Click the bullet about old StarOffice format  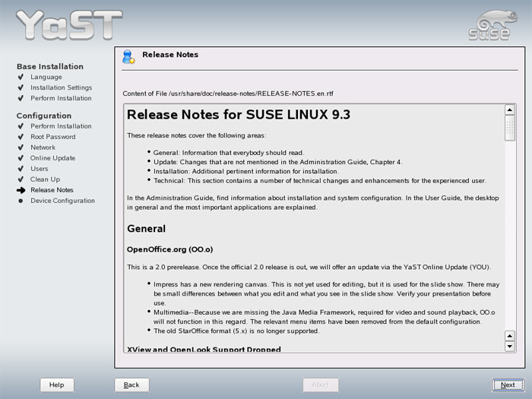point(236,331)
